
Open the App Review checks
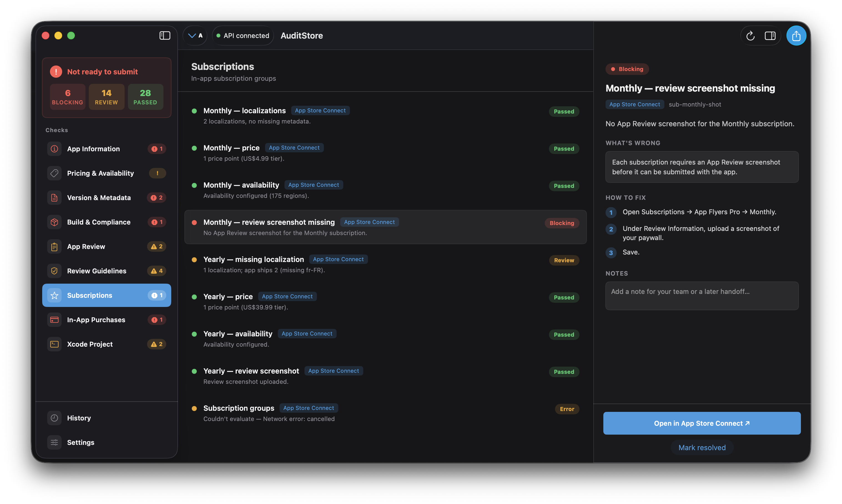tap(107, 246)
